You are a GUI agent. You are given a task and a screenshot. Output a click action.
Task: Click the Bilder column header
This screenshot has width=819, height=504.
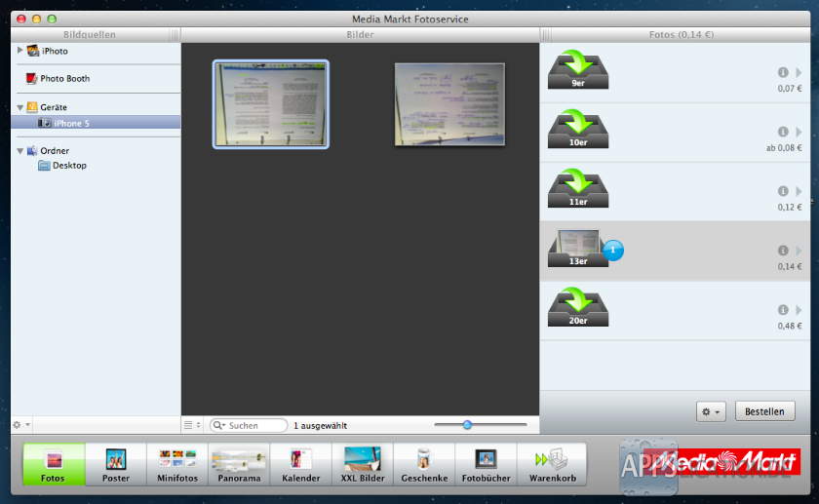[x=360, y=34]
